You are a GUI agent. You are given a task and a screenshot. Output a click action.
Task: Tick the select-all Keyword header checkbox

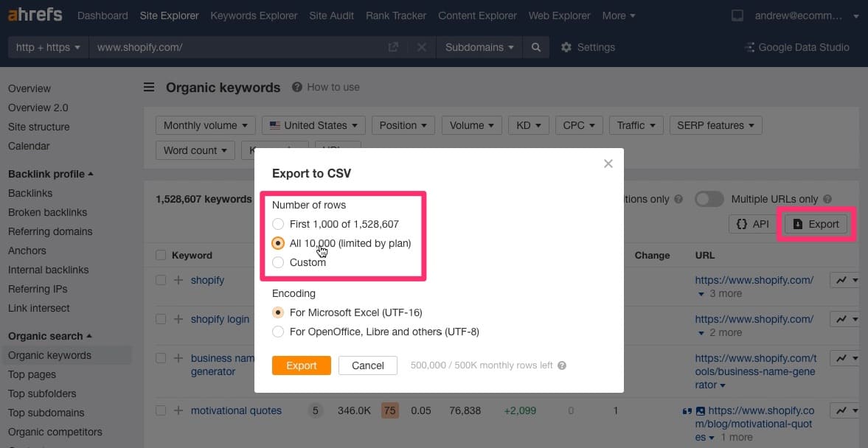point(161,256)
